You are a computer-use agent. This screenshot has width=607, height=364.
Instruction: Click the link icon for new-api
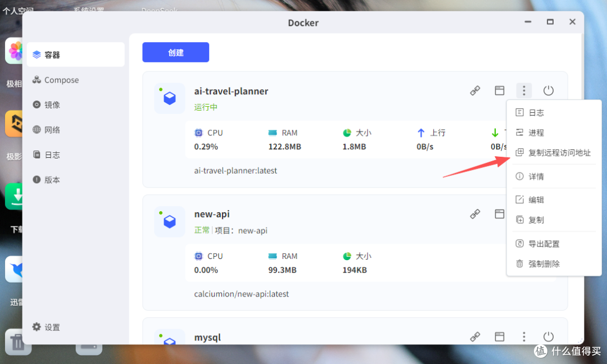tap(475, 214)
